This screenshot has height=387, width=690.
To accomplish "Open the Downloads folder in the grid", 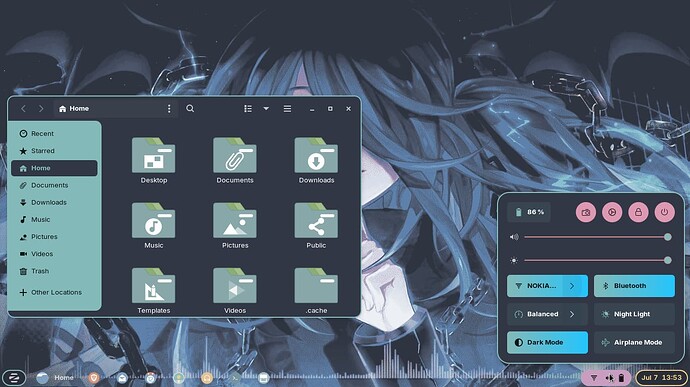I will (x=316, y=160).
